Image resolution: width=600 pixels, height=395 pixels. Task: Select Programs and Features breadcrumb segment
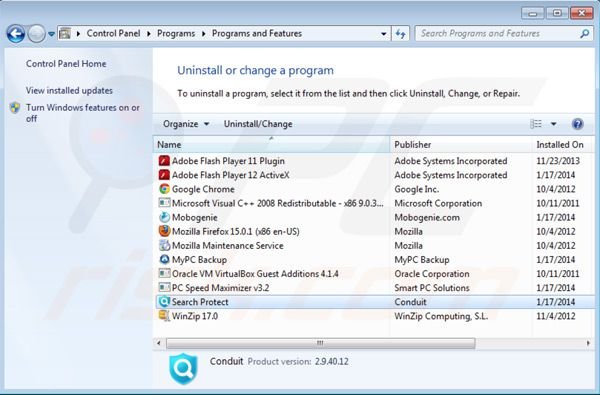coord(257,34)
